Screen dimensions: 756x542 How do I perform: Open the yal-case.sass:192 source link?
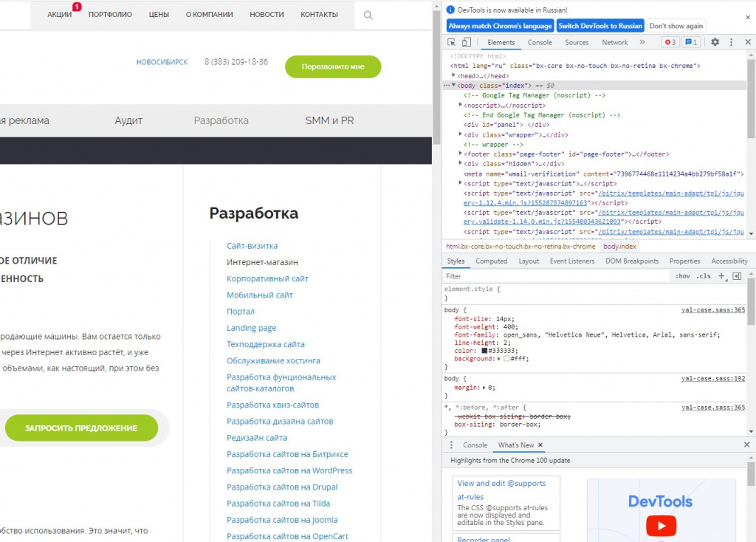pyautogui.click(x=713, y=379)
